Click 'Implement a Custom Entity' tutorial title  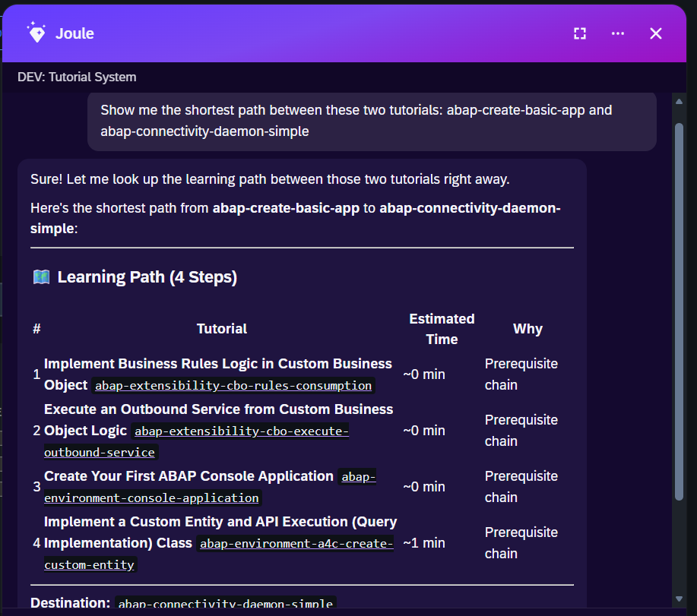pos(220,532)
